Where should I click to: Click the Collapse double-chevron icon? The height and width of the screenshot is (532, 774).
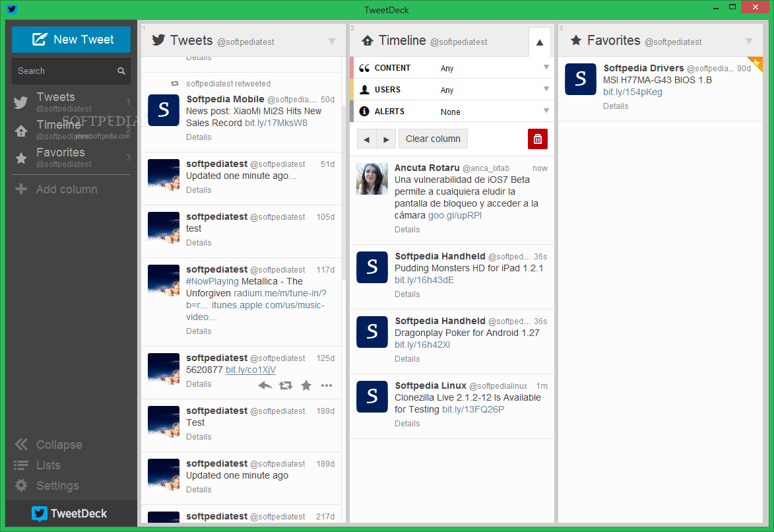[21, 444]
